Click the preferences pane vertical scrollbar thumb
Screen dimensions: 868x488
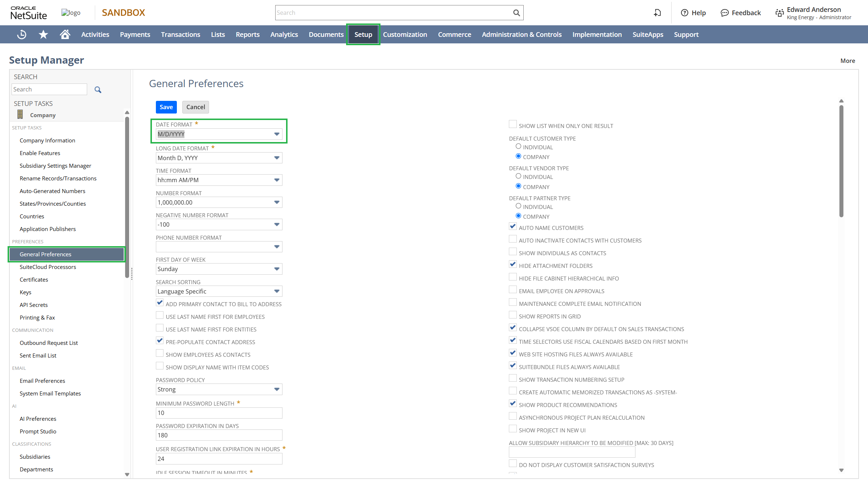[841, 161]
